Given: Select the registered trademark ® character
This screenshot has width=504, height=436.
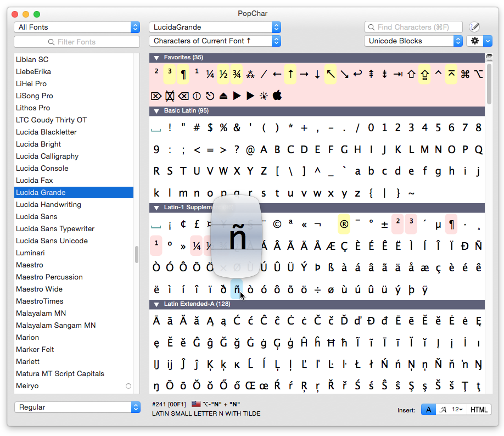Looking at the screenshot, I should pos(344,224).
